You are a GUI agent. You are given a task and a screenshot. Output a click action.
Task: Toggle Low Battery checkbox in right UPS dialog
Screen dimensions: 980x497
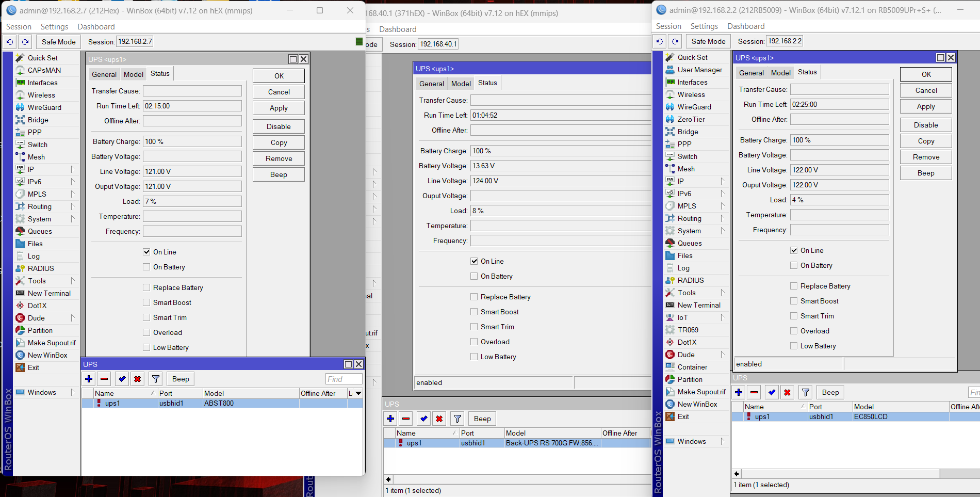794,346
